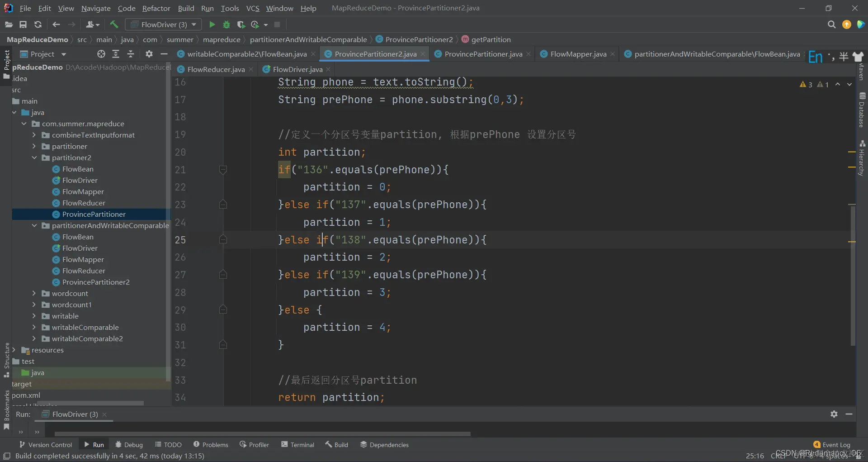Click the Open folder toolbar icon
The width and height of the screenshot is (868, 462).
click(x=9, y=24)
